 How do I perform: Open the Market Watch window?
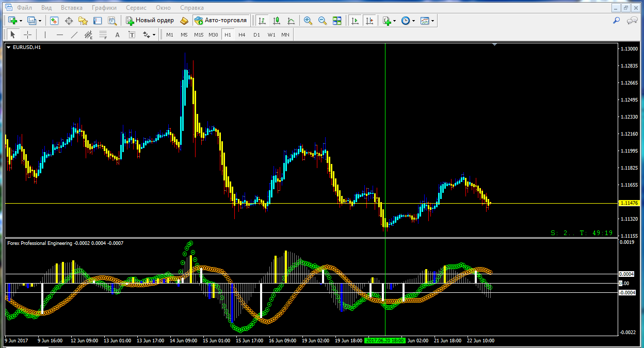(54, 21)
